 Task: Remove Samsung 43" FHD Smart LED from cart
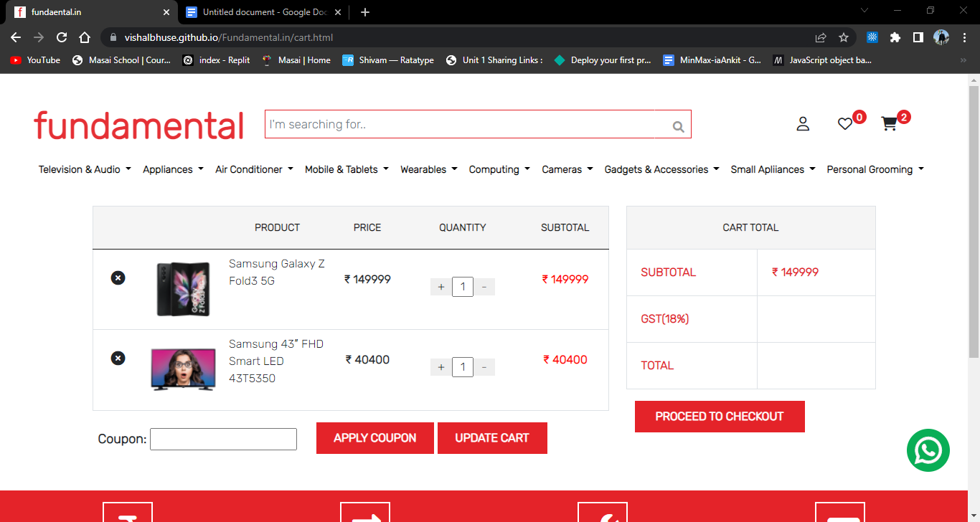click(x=118, y=358)
